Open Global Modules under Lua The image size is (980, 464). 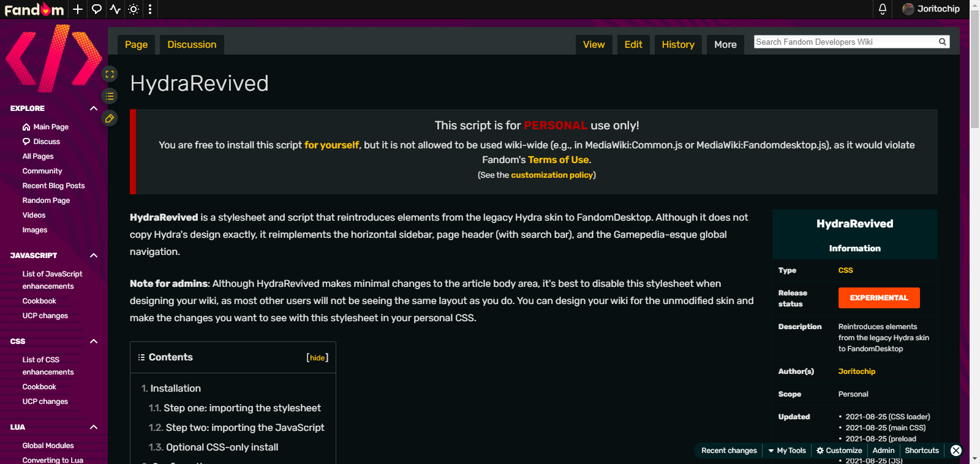click(x=48, y=446)
